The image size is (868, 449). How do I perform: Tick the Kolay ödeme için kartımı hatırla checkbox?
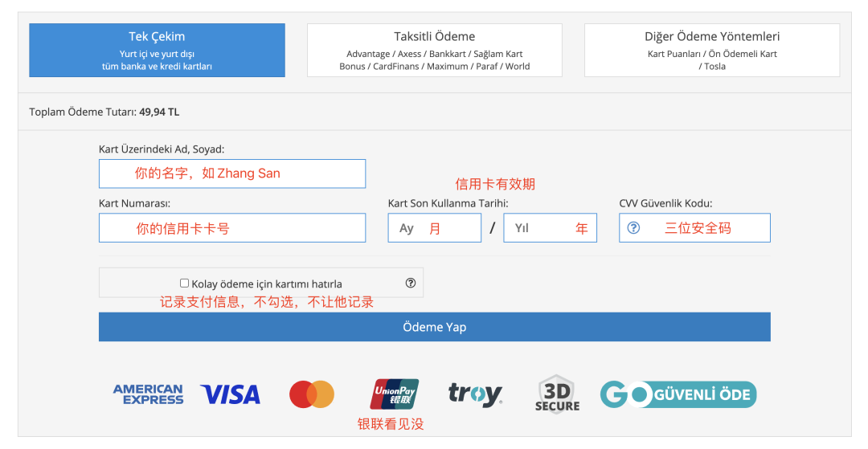(184, 283)
